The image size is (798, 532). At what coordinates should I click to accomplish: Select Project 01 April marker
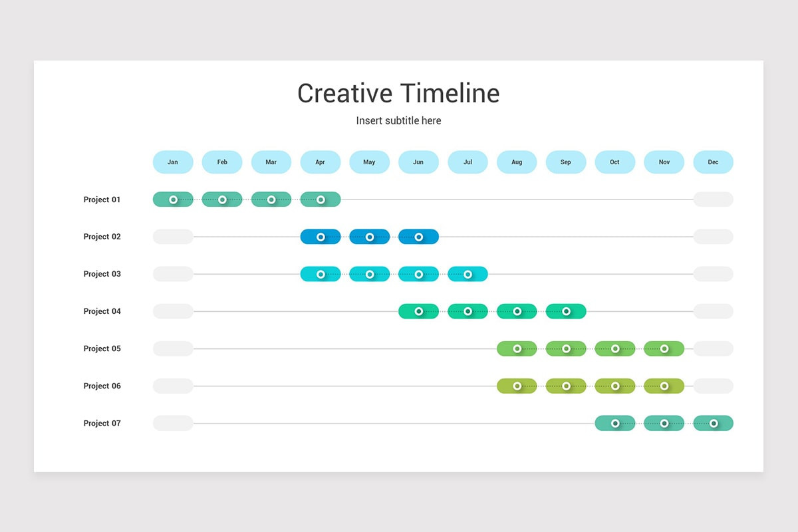(321, 199)
